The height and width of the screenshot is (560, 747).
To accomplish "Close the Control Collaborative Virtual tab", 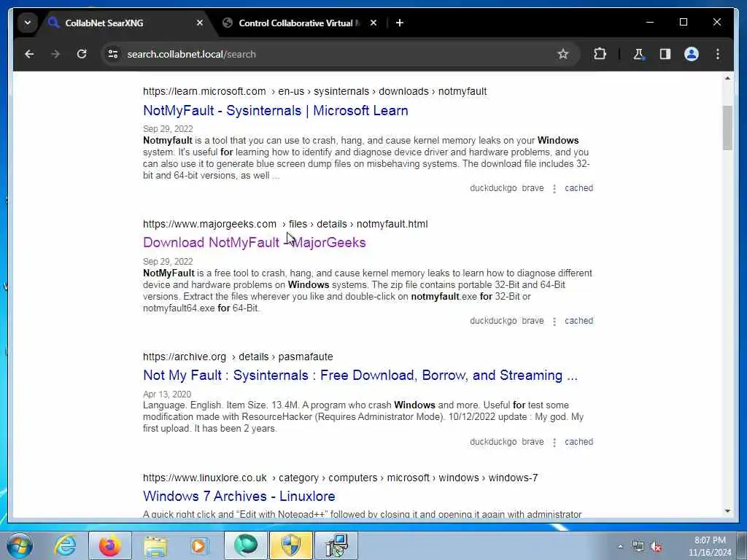I will click(373, 23).
